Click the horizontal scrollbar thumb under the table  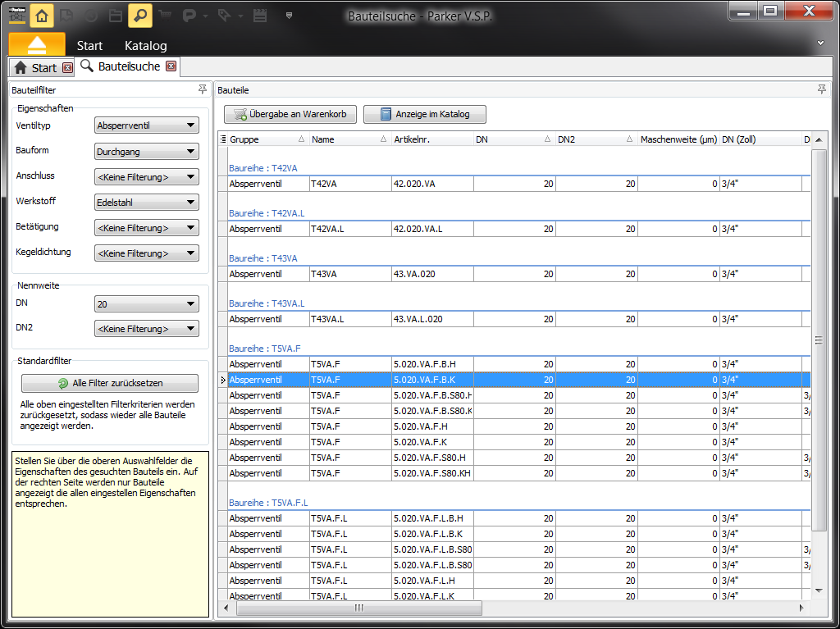pos(358,608)
